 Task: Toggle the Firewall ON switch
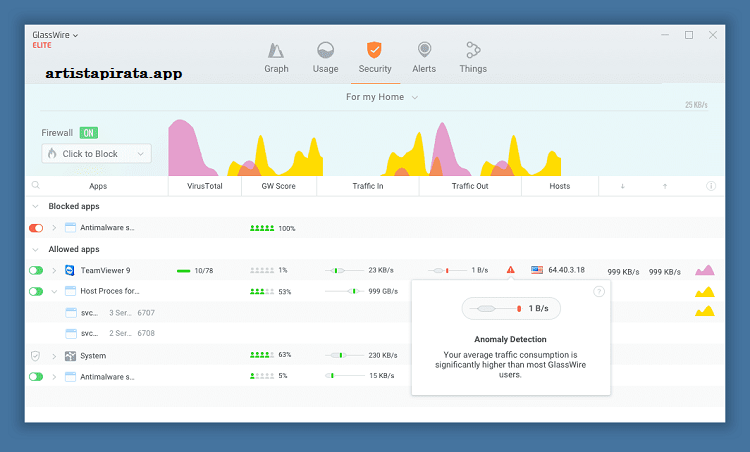pyautogui.click(x=89, y=133)
